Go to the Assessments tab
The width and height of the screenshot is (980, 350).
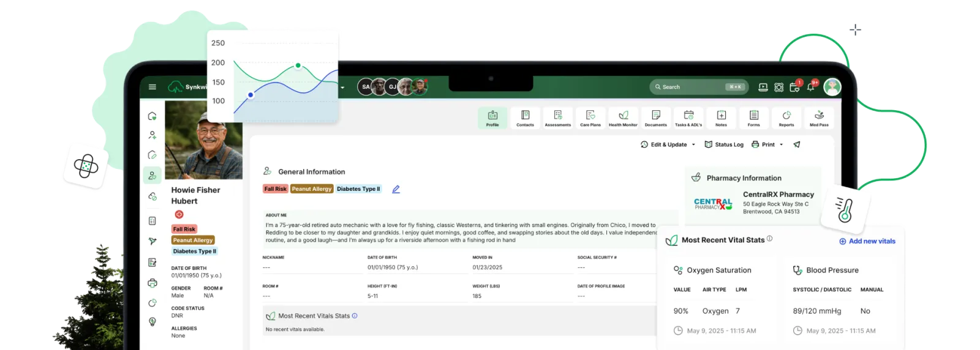point(558,118)
